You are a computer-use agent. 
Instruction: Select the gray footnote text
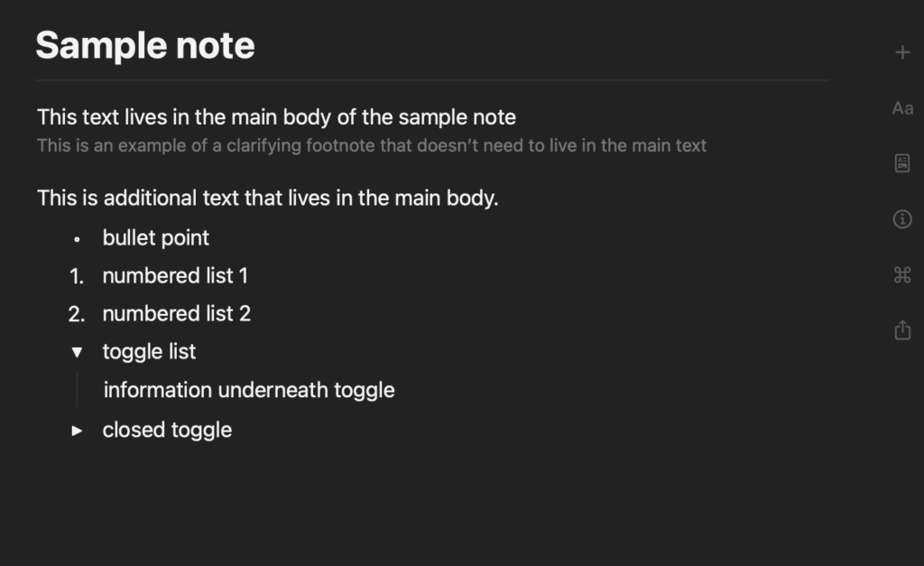(372, 145)
